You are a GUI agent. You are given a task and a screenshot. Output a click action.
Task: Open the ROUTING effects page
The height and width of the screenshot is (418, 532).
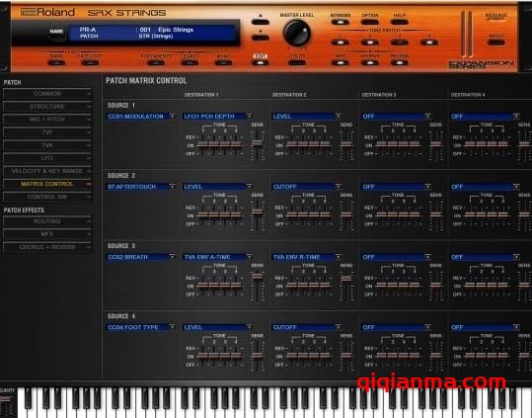47,221
